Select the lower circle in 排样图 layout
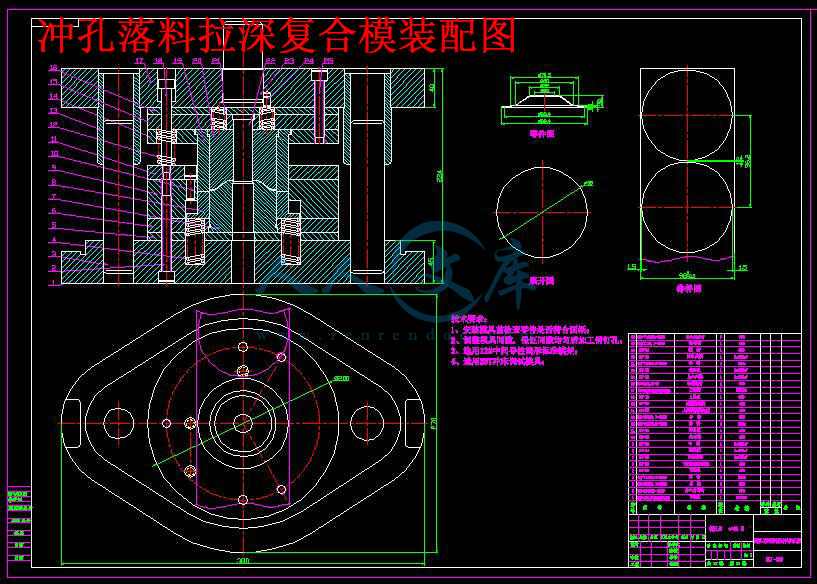Image resolution: width=817 pixels, height=584 pixels. click(687, 207)
